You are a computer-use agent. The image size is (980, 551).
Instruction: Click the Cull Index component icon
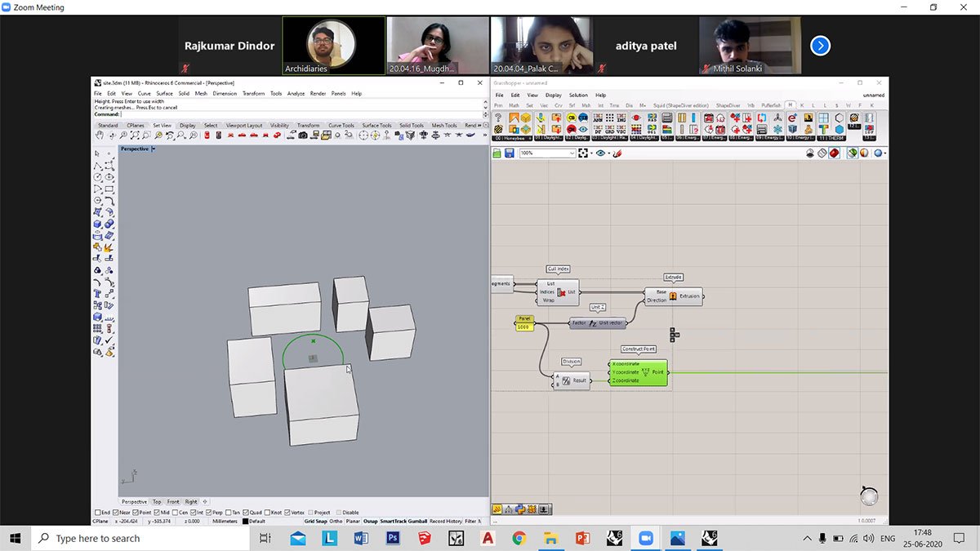click(x=561, y=292)
